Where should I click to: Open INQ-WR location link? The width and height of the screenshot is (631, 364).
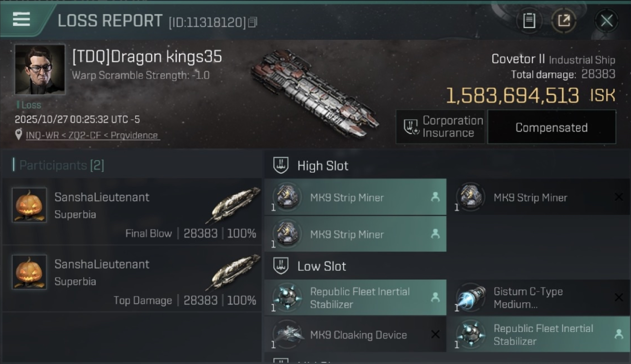tap(92, 135)
